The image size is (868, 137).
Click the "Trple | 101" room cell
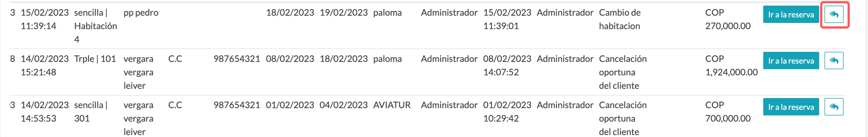95,59
